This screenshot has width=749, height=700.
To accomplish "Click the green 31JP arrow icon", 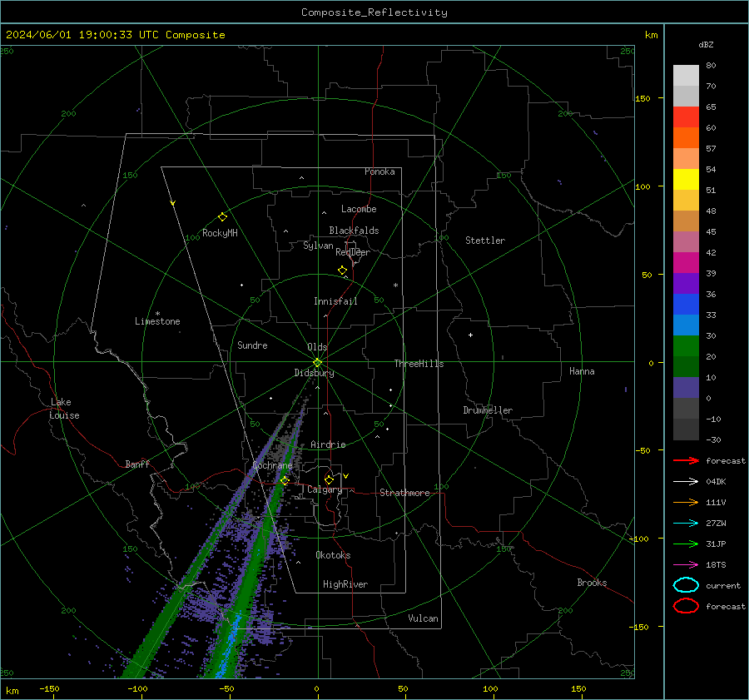I will click(686, 544).
